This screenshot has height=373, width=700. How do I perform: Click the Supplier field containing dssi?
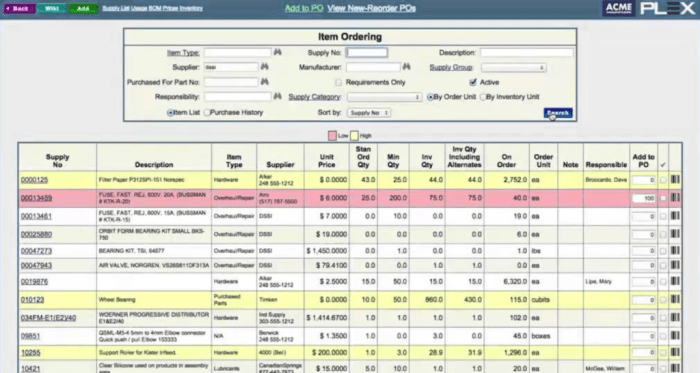231,67
